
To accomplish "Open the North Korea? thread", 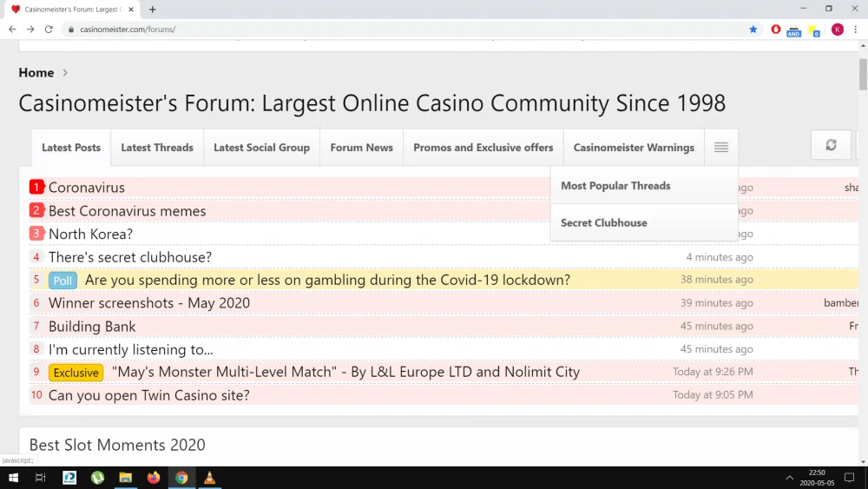I will coord(91,234).
